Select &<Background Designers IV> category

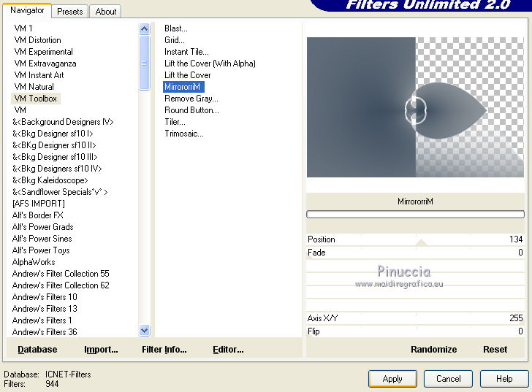[63, 122]
